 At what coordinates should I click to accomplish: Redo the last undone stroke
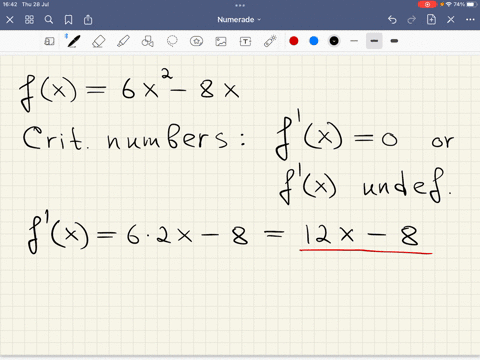(412, 20)
